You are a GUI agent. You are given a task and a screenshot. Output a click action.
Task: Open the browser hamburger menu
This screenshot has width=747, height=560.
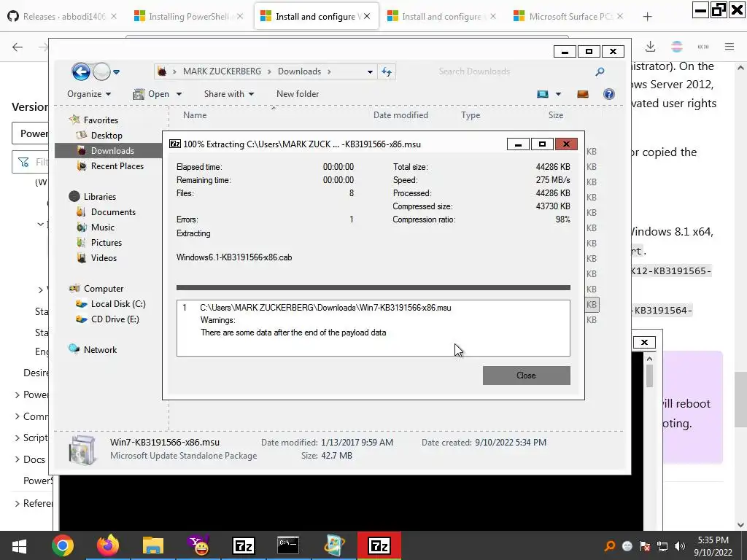[x=729, y=47]
